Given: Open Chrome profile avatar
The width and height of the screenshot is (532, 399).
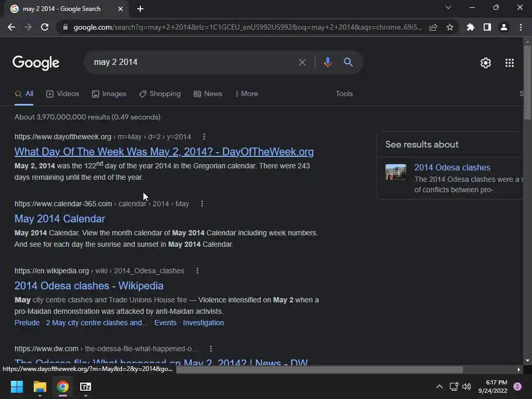Looking at the screenshot, I should click(504, 27).
